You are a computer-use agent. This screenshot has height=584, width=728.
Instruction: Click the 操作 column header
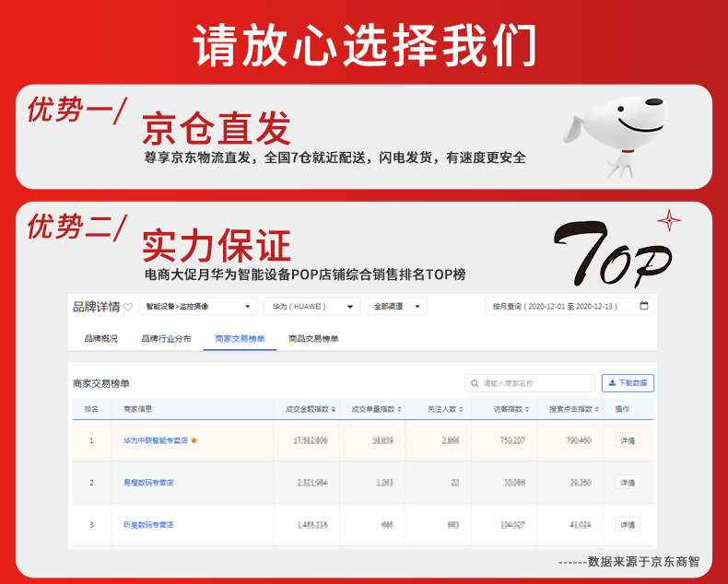coord(622,409)
